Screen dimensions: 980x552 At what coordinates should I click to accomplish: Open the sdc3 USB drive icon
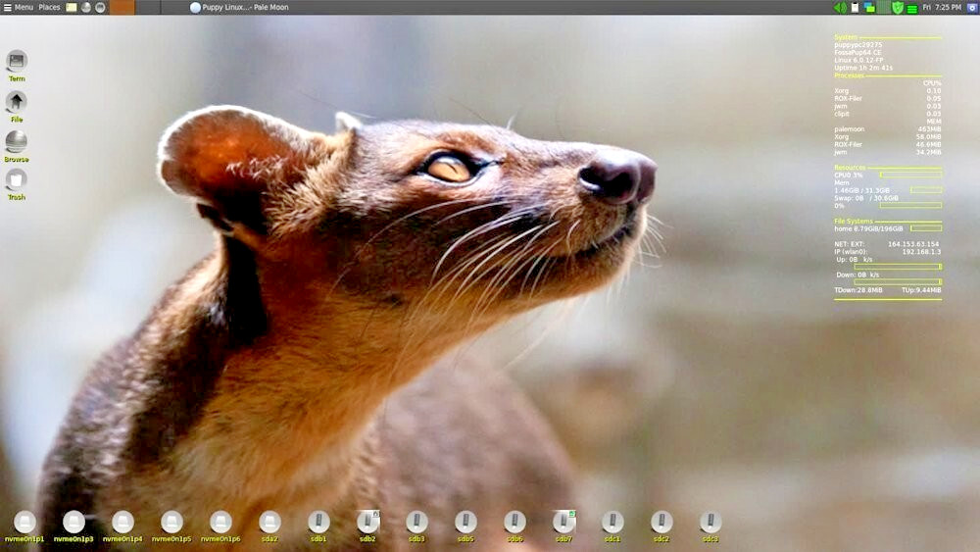click(x=710, y=526)
